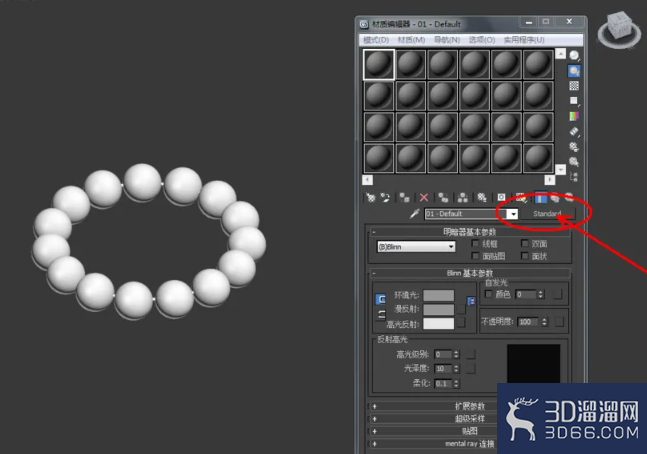
Task: Toggle the ambient-diffuse map lock button
Action: click(471, 301)
